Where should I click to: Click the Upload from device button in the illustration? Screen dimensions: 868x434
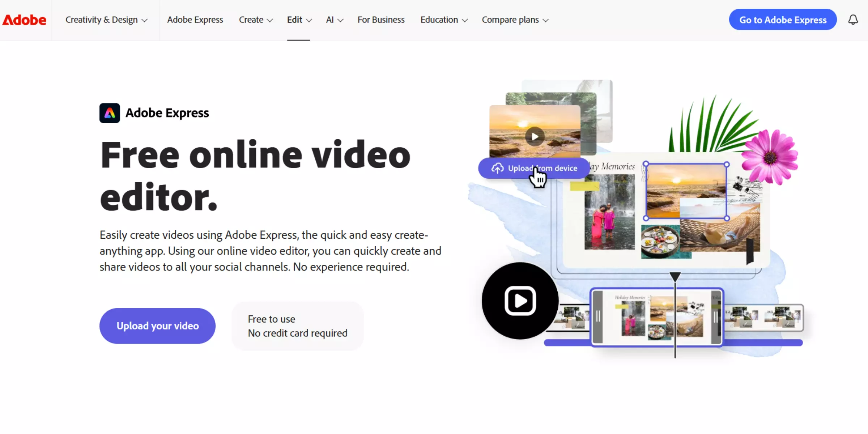coord(534,168)
